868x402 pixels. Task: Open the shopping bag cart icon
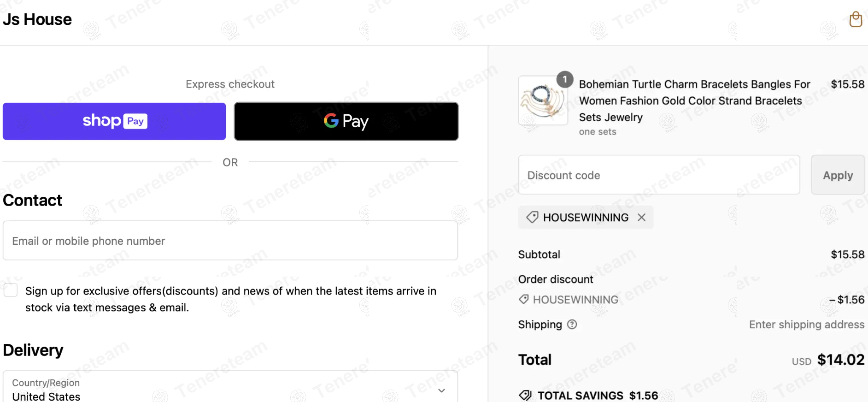point(856,19)
